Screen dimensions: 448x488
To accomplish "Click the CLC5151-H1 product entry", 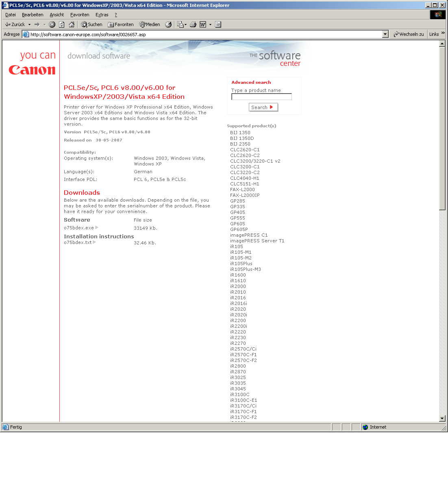I will click(x=245, y=184).
